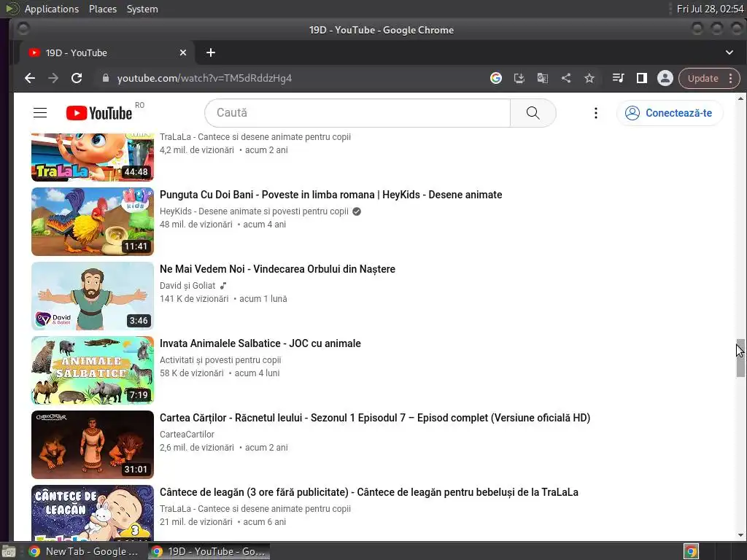Open video title Ne Mai Vedem Noi
This screenshot has width=747, height=560.
point(277,269)
